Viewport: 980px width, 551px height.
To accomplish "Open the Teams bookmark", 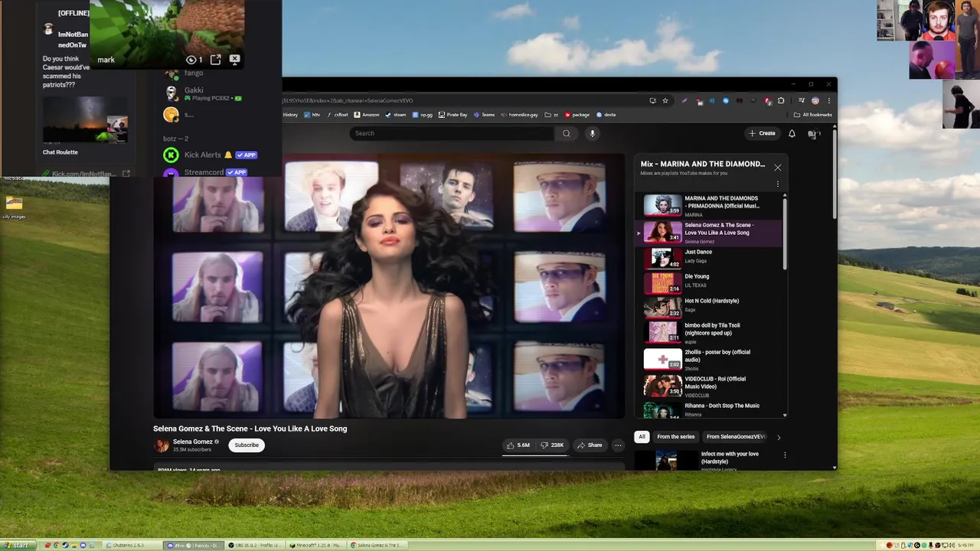I will pyautogui.click(x=484, y=115).
